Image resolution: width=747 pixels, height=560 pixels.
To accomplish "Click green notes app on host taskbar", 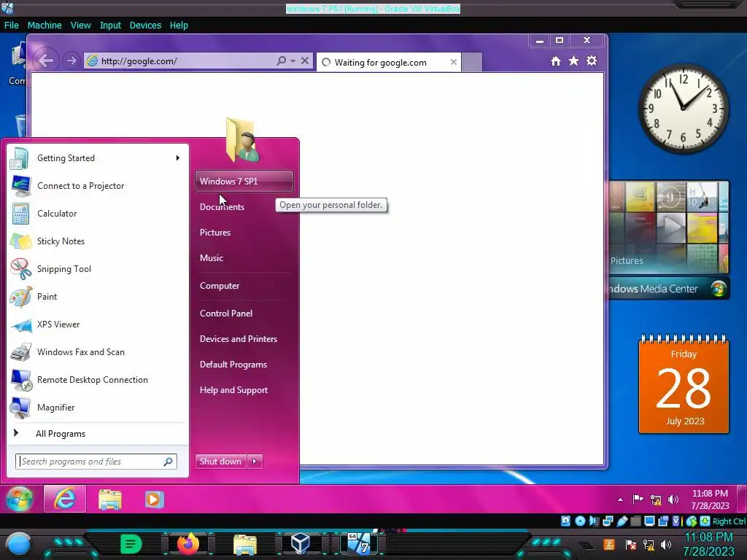I will pyautogui.click(x=131, y=543).
